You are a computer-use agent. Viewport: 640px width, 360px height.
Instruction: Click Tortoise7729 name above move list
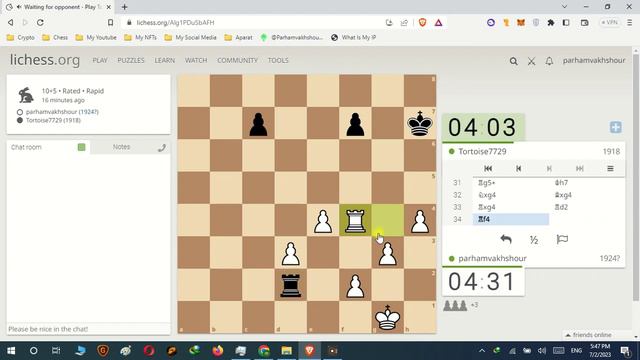point(482,151)
